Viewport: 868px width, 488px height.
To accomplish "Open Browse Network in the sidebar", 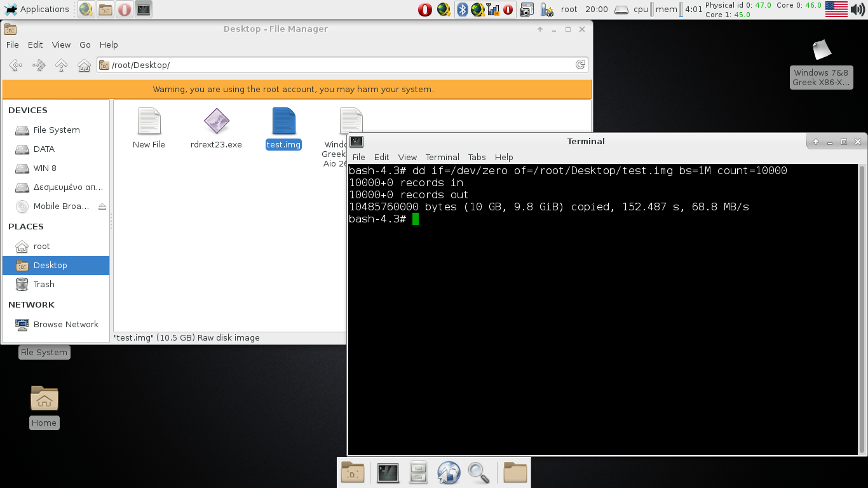I will point(65,324).
